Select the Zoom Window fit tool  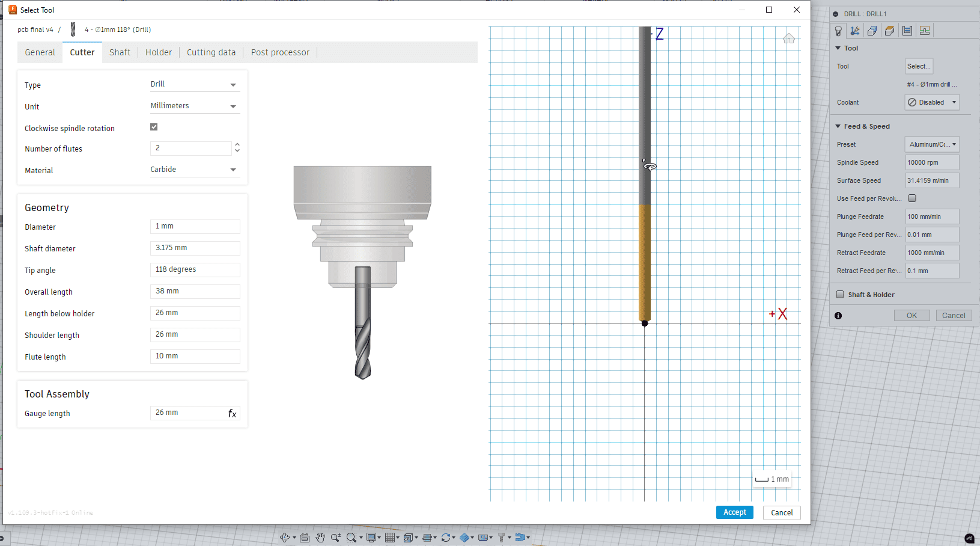pyautogui.click(x=352, y=538)
